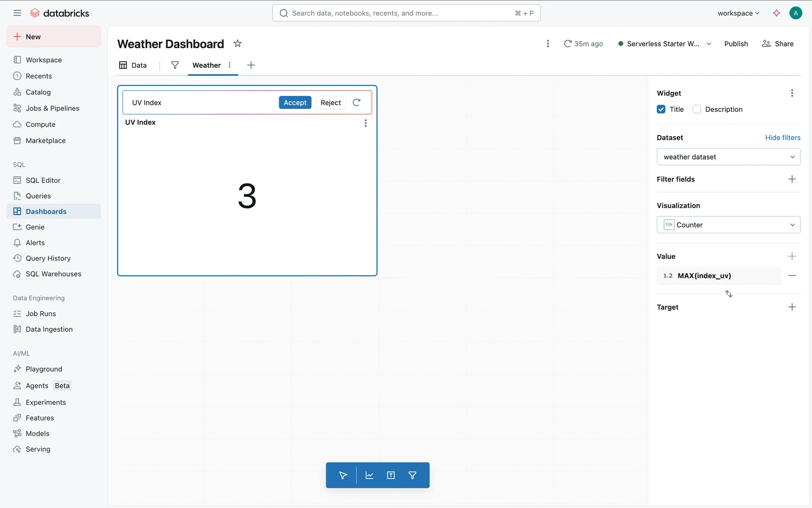Click the Hide filters link
The image size is (812, 508).
[x=782, y=138]
